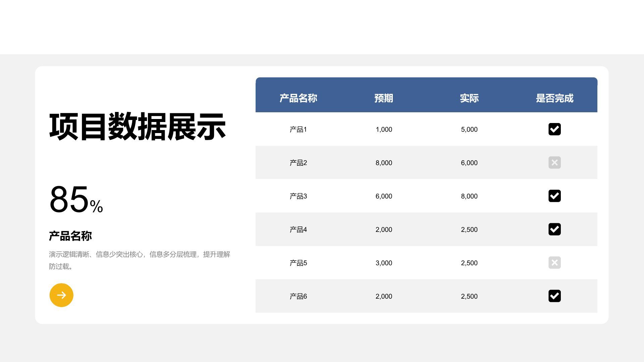This screenshot has width=644, height=362.
Task: Click the 产品6 name cell
Action: (x=298, y=296)
